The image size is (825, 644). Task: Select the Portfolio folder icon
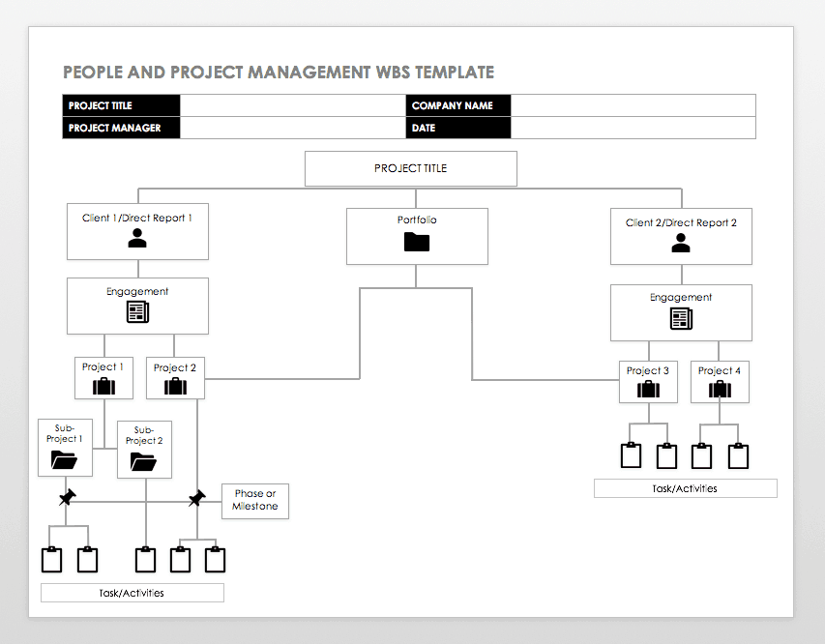(x=417, y=242)
